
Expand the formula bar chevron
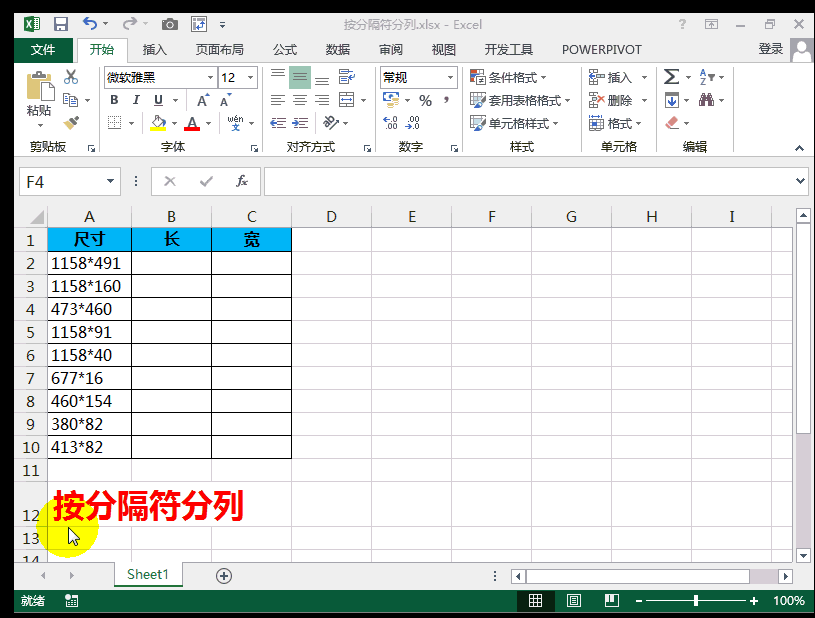(x=800, y=181)
